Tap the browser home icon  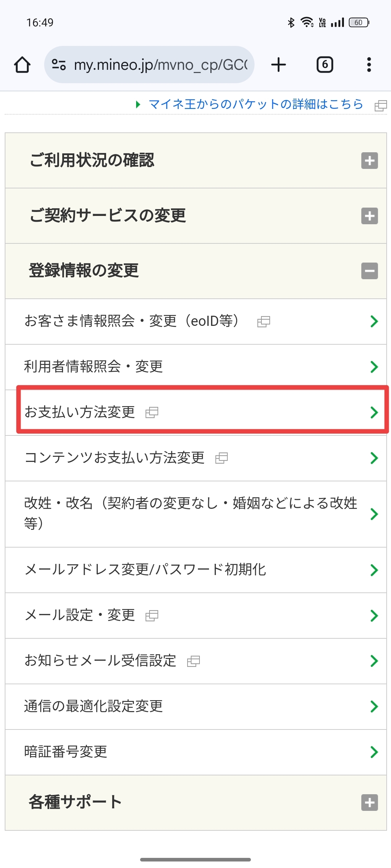click(22, 65)
